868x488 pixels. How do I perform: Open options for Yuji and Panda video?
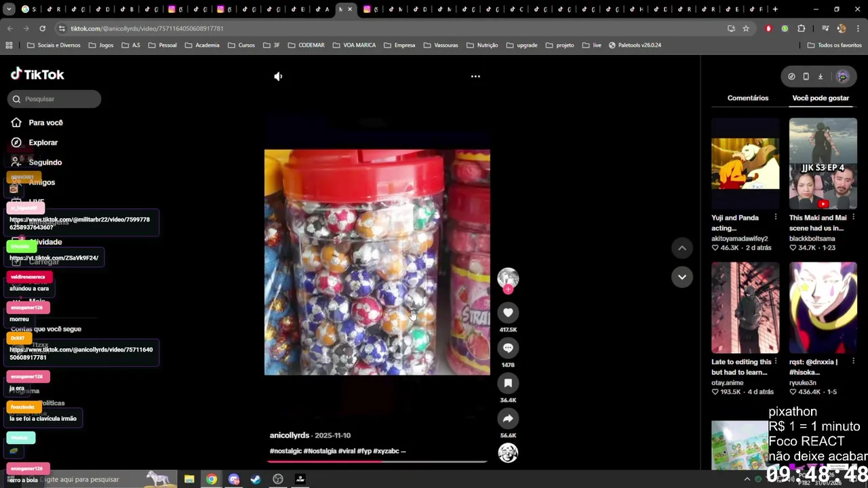click(x=776, y=218)
